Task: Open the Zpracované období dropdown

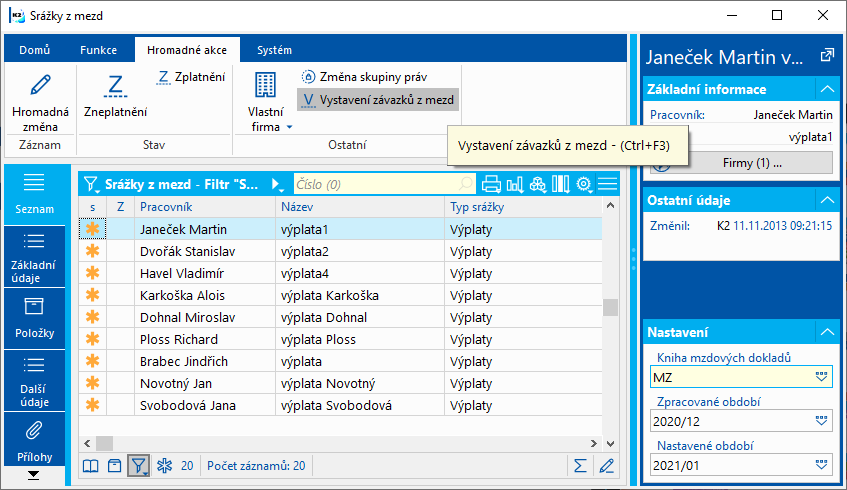Action: [x=821, y=421]
